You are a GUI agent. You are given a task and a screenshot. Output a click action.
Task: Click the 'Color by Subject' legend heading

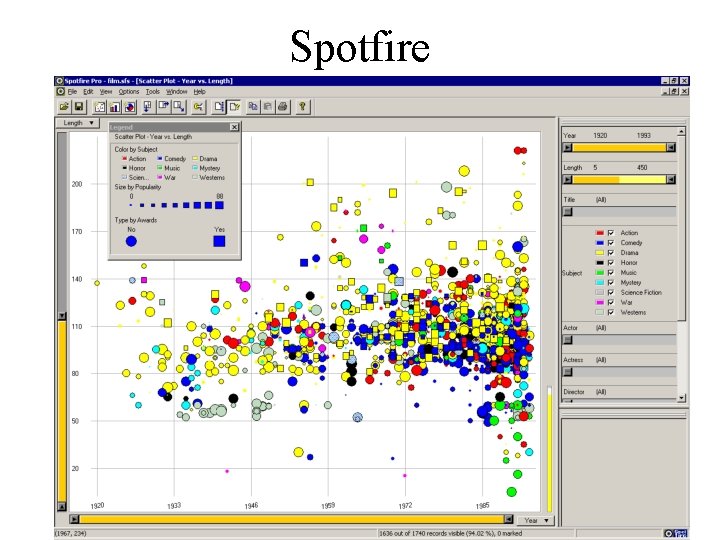coord(136,150)
